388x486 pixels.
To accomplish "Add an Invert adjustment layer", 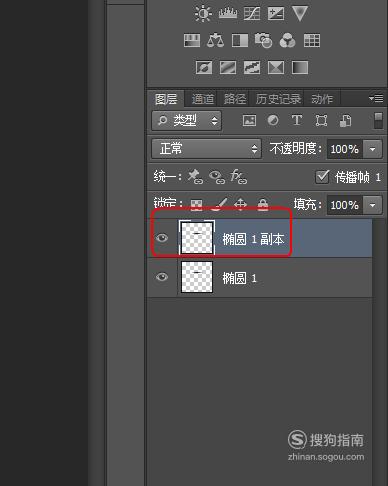I will point(204,68).
